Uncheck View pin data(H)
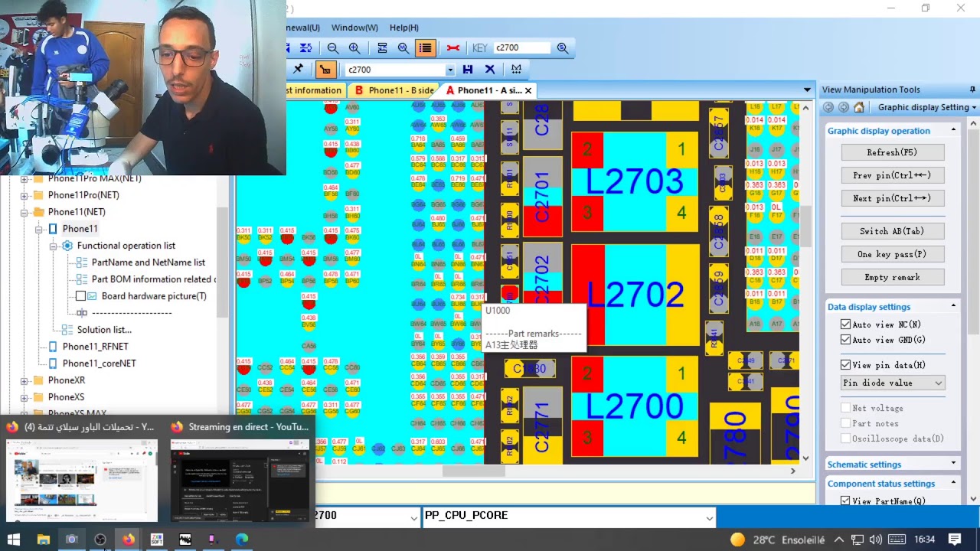 click(845, 365)
